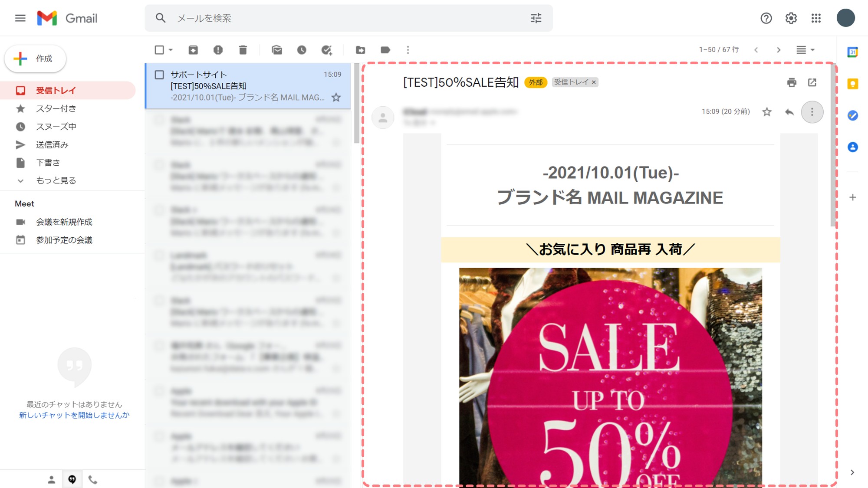
Task: Open select-all dropdown arrow
Action: point(171,50)
